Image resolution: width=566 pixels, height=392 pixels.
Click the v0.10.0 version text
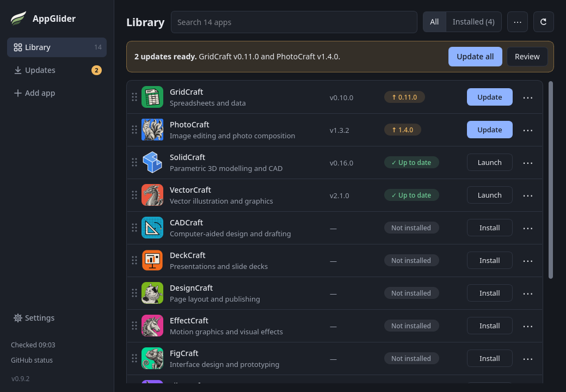coord(341,97)
